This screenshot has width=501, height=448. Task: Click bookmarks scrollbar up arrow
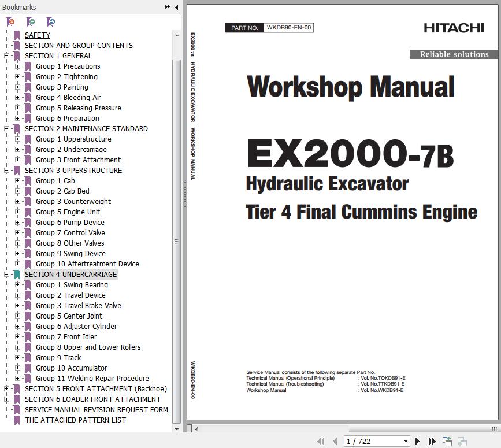click(177, 35)
